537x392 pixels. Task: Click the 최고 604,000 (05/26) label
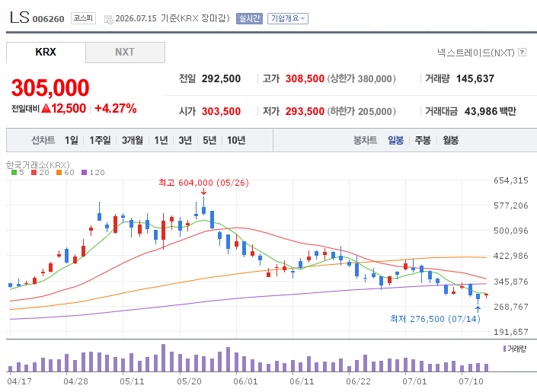click(x=204, y=183)
